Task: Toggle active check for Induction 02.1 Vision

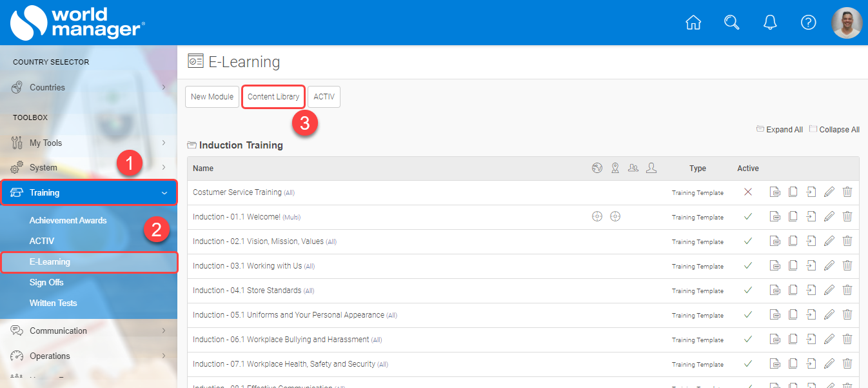Action: [x=748, y=241]
